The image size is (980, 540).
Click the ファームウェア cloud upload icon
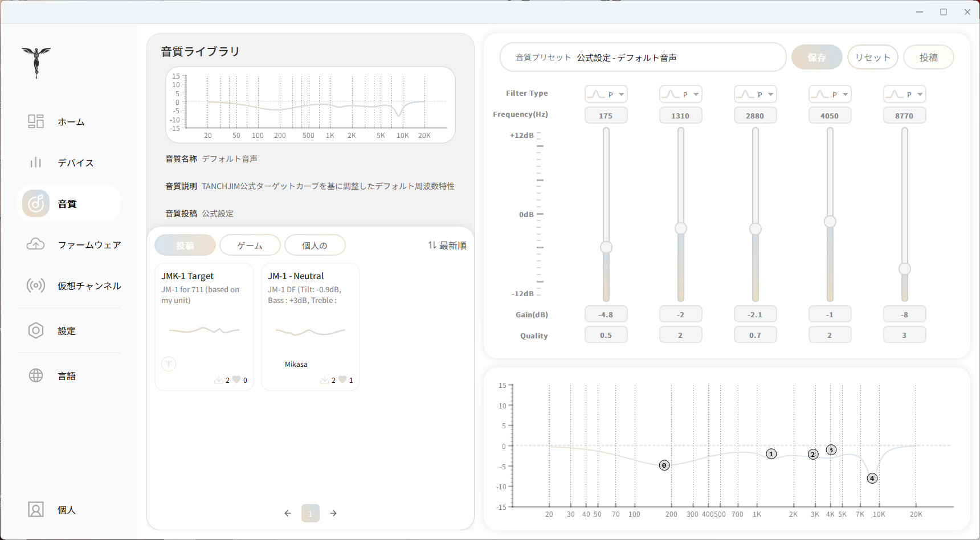point(36,244)
